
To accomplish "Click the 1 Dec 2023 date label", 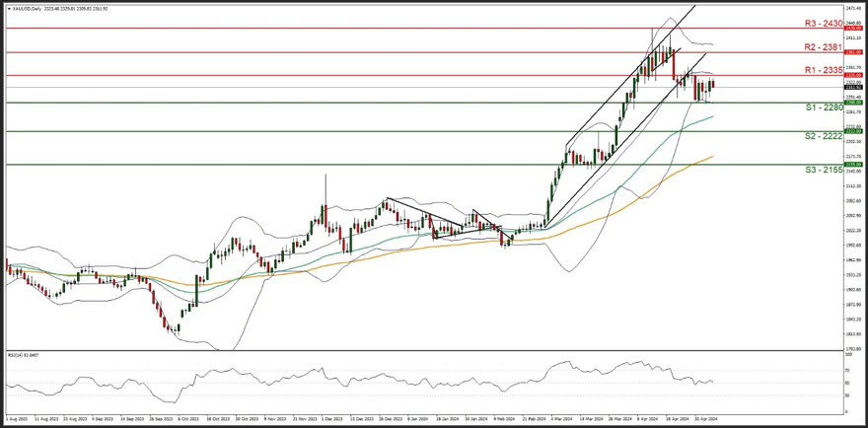I will (332, 419).
